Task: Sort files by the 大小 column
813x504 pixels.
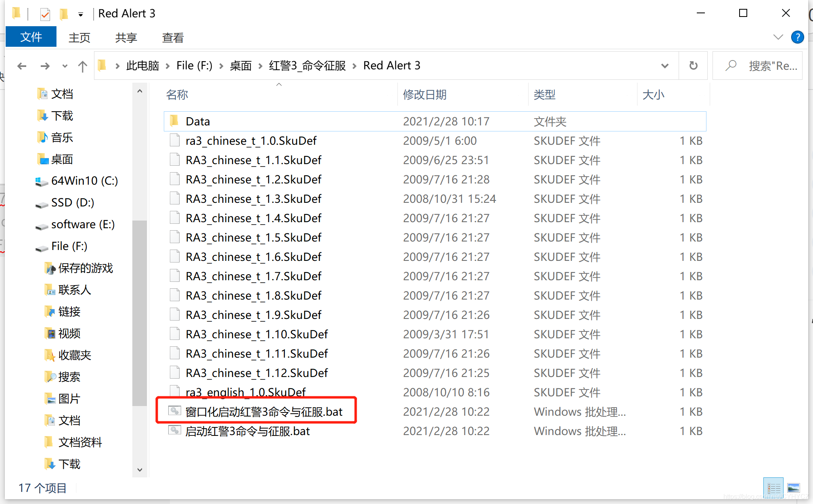Action: pyautogui.click(x=653, y=95)
